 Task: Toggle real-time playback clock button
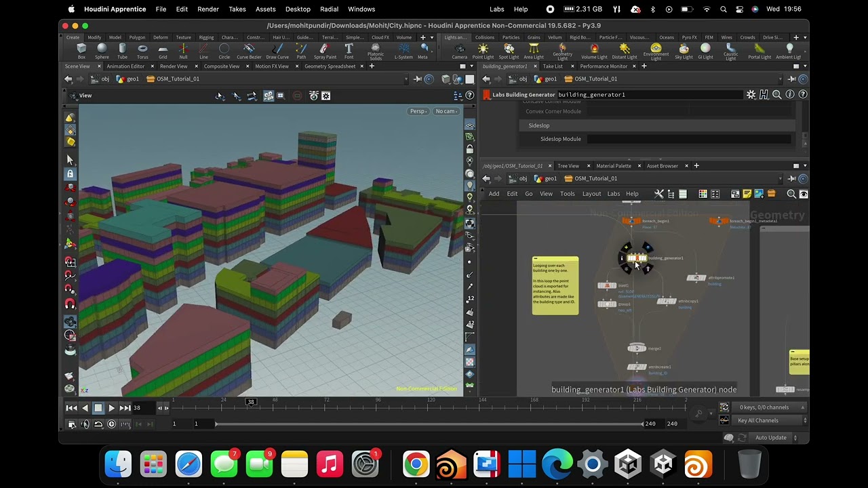coord(112,424)
